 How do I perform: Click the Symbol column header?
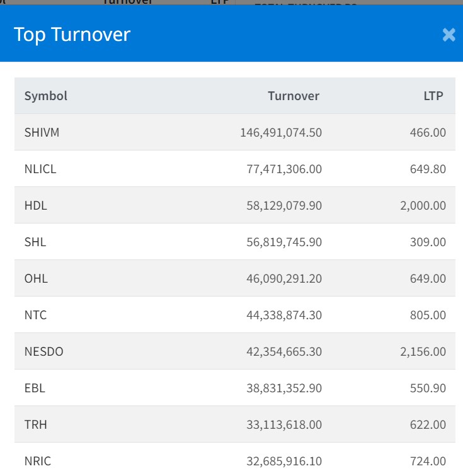(45, 96)
